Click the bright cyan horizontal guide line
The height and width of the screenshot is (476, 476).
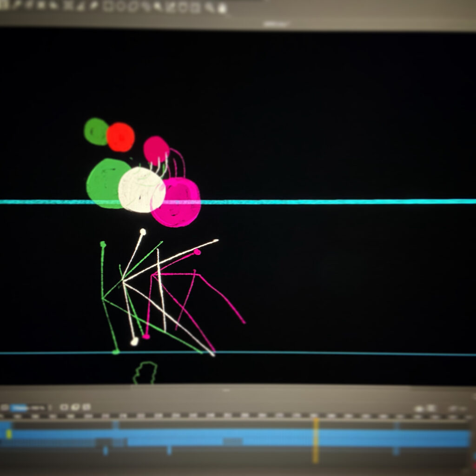(325, 202)
